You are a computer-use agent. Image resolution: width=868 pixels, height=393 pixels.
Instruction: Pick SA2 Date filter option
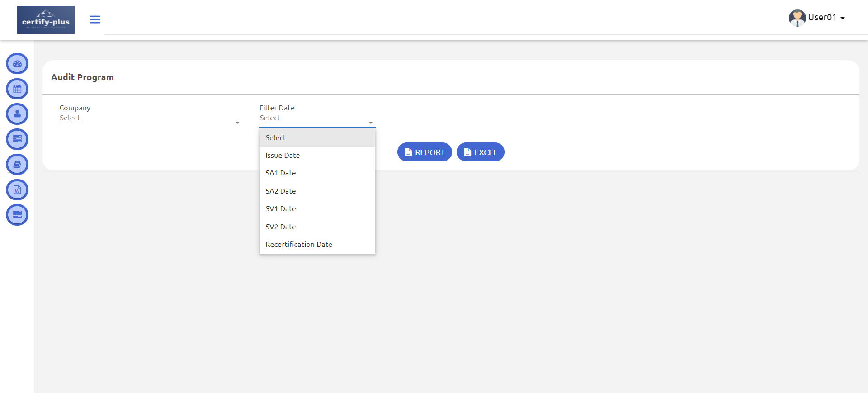(281, 191)
